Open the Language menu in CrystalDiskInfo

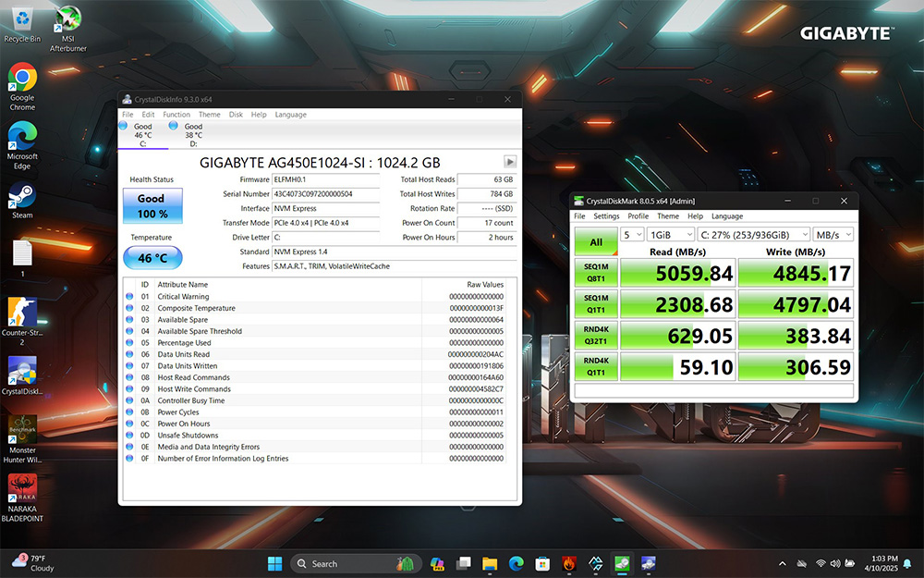pos(290,115)
